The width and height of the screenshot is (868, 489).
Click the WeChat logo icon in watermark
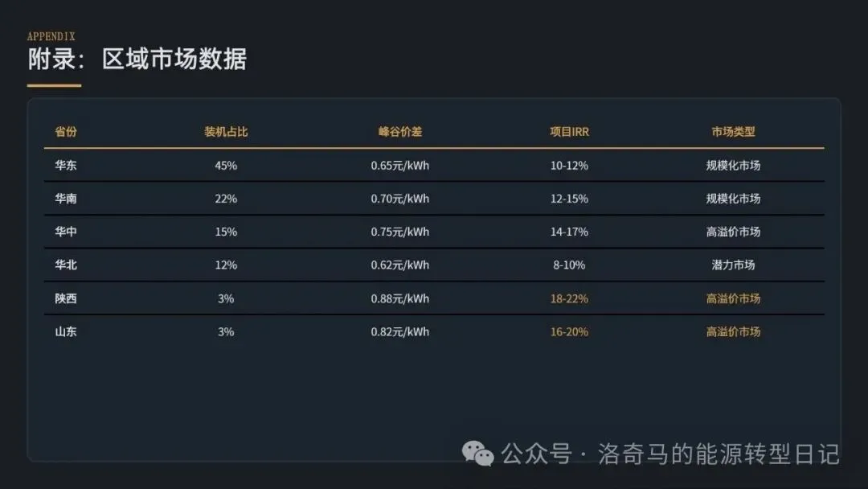pos(477,454)
